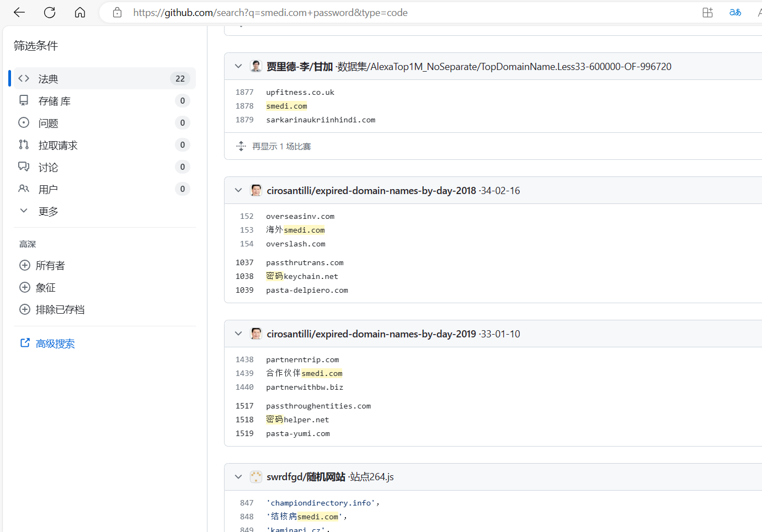Click the line overslash.com
This screenshot has width=762, height=532.
click(x=296, y=244)
